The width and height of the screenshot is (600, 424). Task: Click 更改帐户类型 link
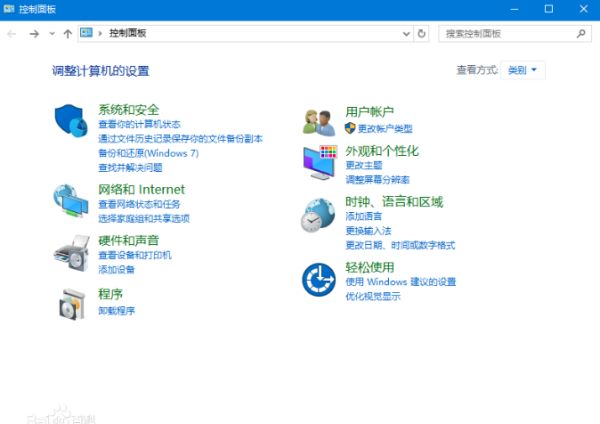click(x=385, y=128)
